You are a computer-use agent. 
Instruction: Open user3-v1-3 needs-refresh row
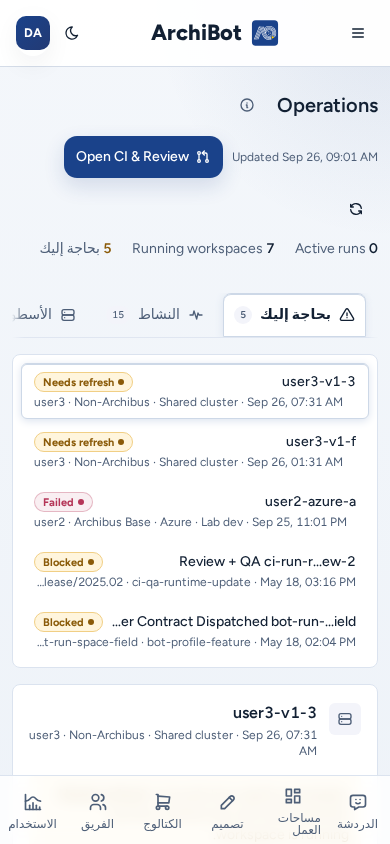[195, 391]
